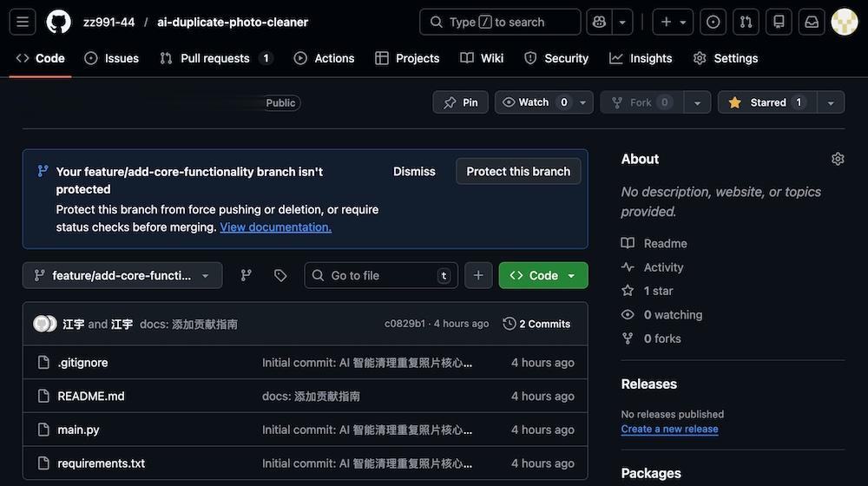Open the header pull requests icon
The image size is (868, 486).
click(746, 22)
